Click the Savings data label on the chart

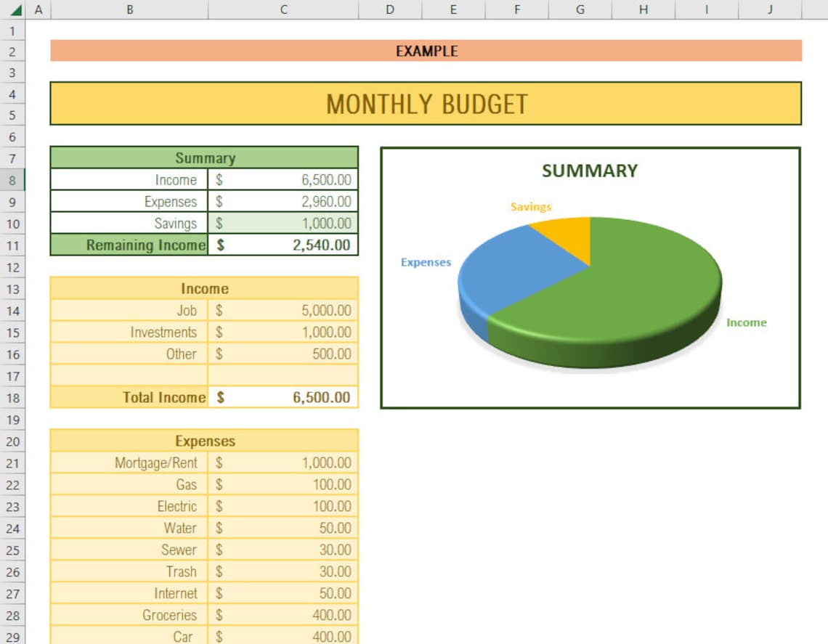(531, 207)
